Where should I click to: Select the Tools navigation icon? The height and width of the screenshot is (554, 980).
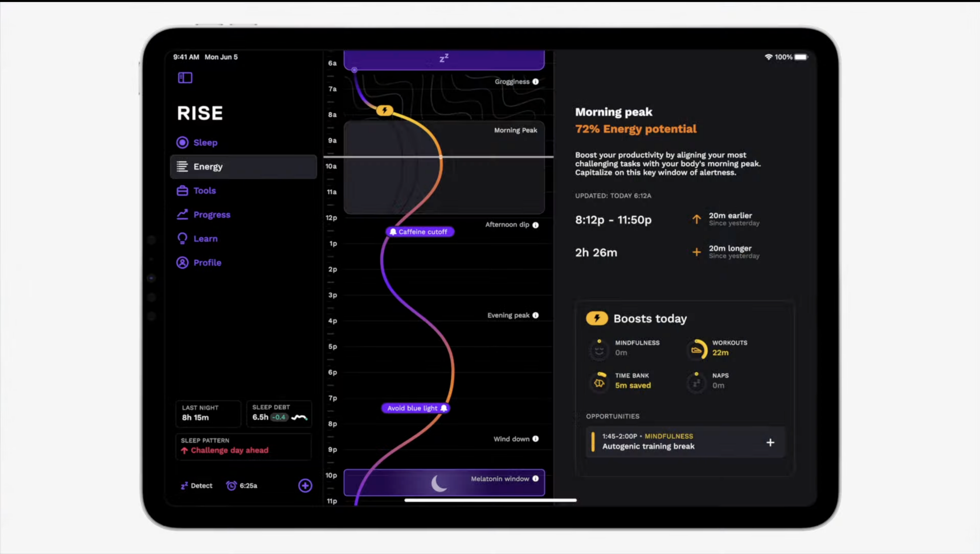tap(182, 191)
